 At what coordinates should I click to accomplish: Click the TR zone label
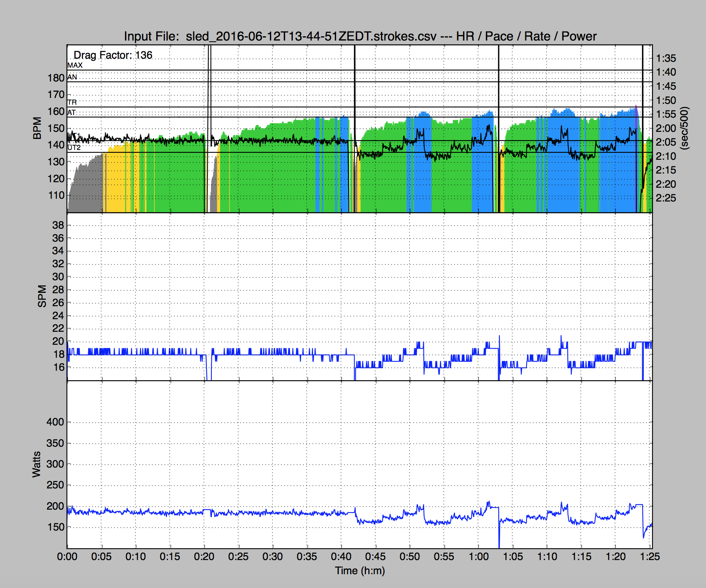tap(72, 102)
